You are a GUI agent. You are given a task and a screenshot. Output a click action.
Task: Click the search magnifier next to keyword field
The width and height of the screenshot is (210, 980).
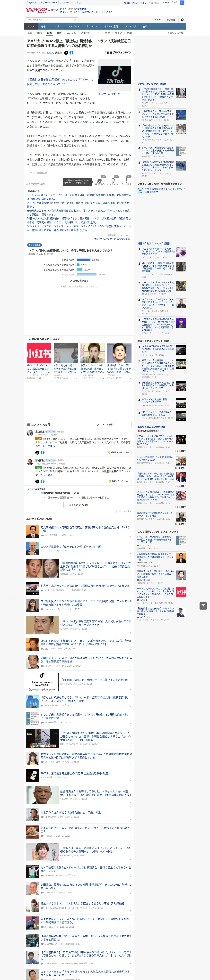pos(75,19)
